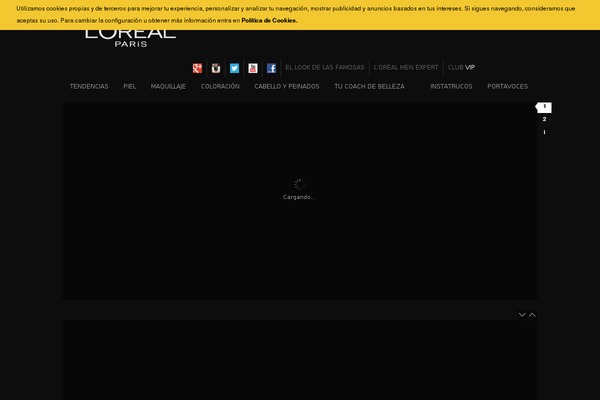The height and width of the screenshot is (400, 600).
Task: Open Tu Coach de Belleza
Action: [369, 87]
